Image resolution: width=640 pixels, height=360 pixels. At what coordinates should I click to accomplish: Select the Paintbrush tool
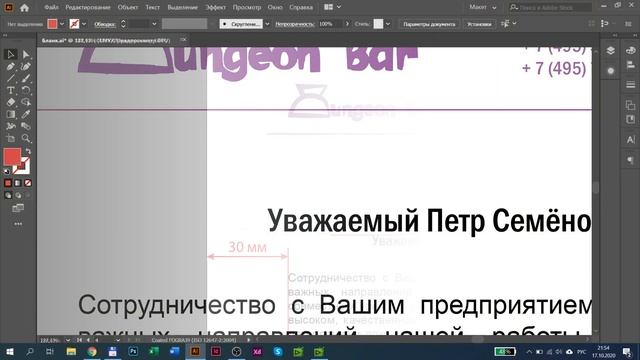coord(26,78)
